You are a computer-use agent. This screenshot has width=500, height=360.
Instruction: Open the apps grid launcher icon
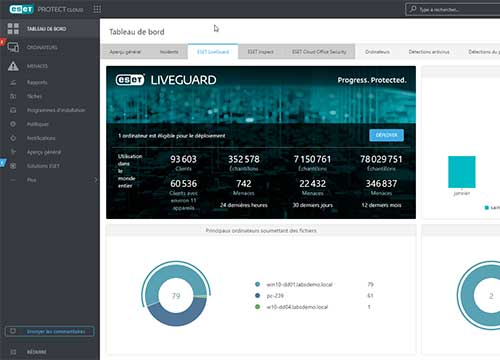(97, 9)
